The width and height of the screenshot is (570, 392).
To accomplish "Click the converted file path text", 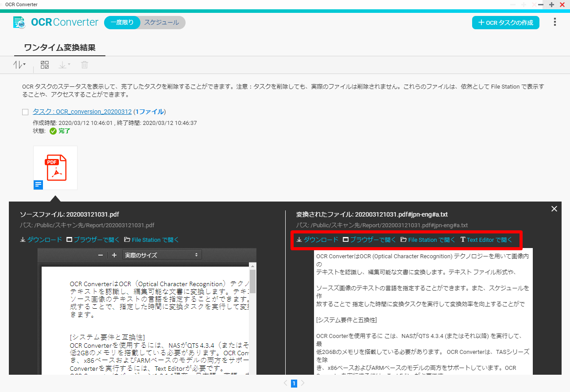I will [382, 225].
